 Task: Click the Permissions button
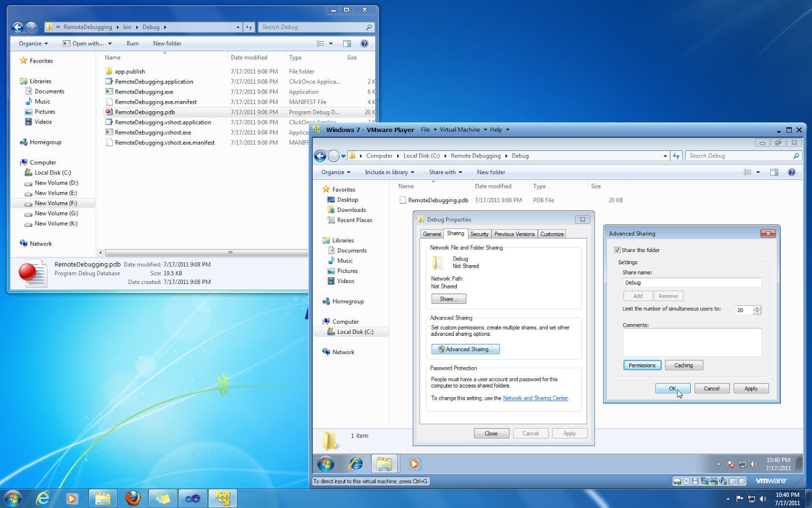pyautogui.click(x=641, y=365)
